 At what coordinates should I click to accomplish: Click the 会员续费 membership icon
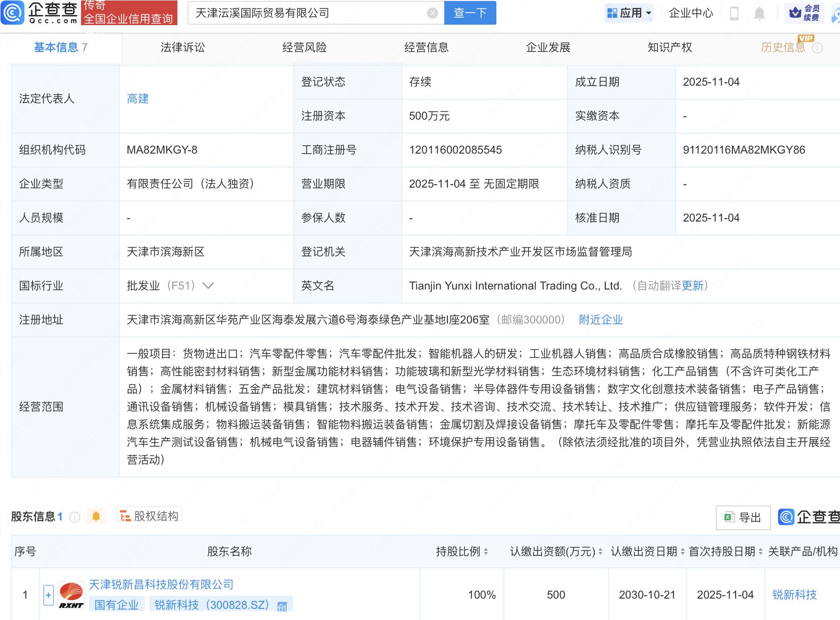point(804,13)
